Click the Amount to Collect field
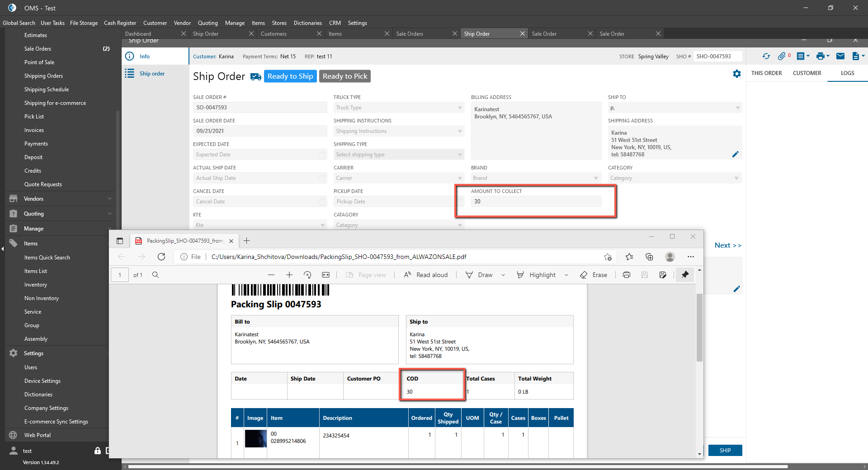Viewport: 868px width, 470px height. coord(536,202)
